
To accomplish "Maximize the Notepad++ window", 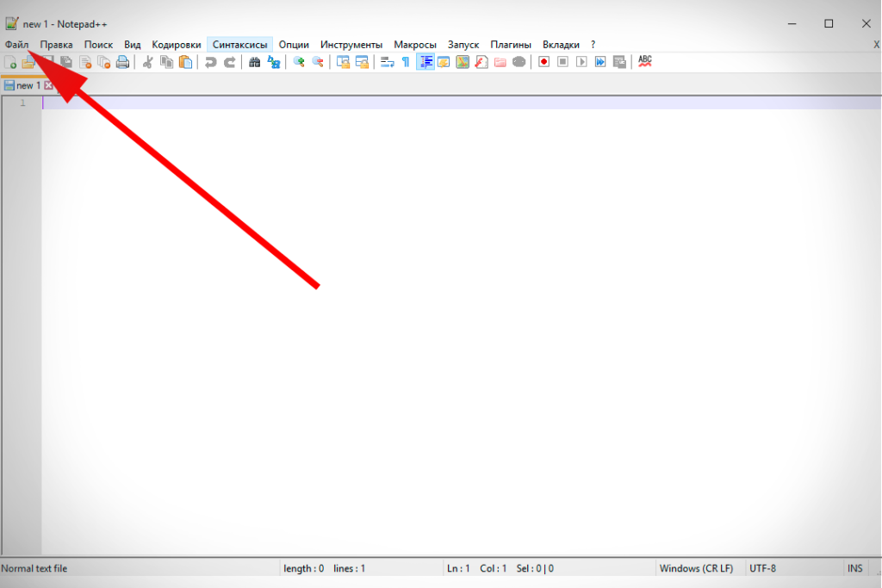I will pos(829,23).
